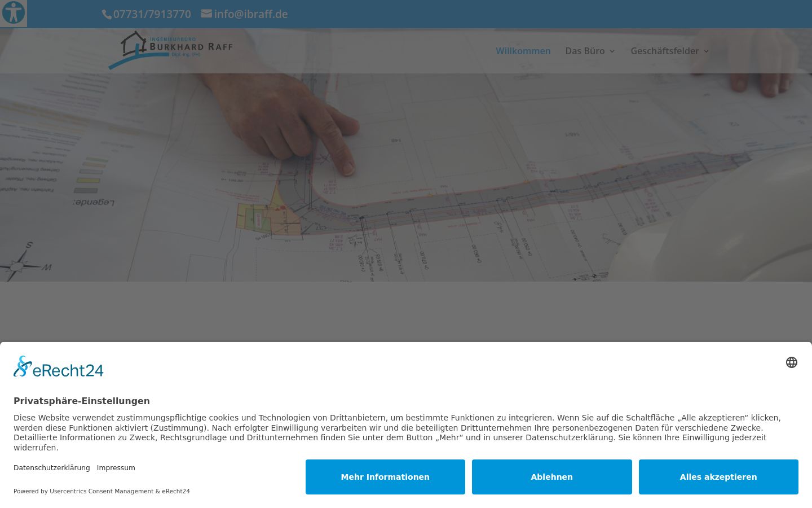
Task: Click the Powered by Usercentrics text
Action: click(x=101, y=491)
